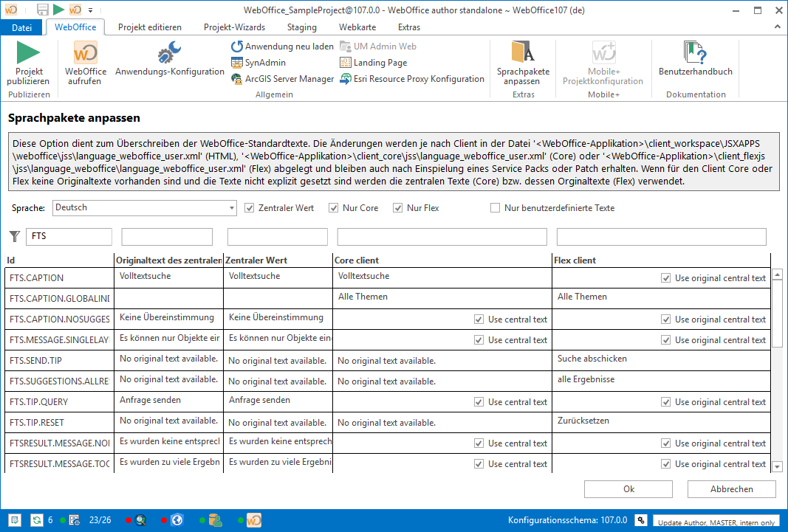Open Esri Resource Proxy Konfiguration

[346, 79]
